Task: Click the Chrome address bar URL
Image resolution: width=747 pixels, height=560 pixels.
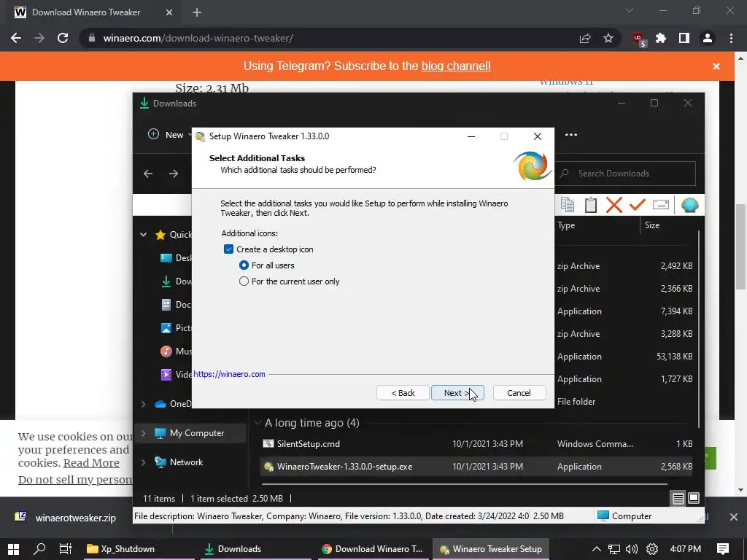Action: point(198,38)
